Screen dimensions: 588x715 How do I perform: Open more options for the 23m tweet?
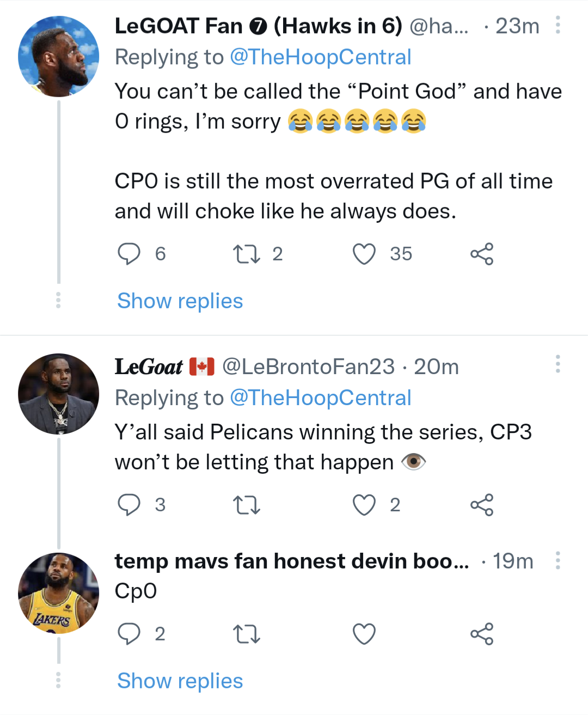558,25
